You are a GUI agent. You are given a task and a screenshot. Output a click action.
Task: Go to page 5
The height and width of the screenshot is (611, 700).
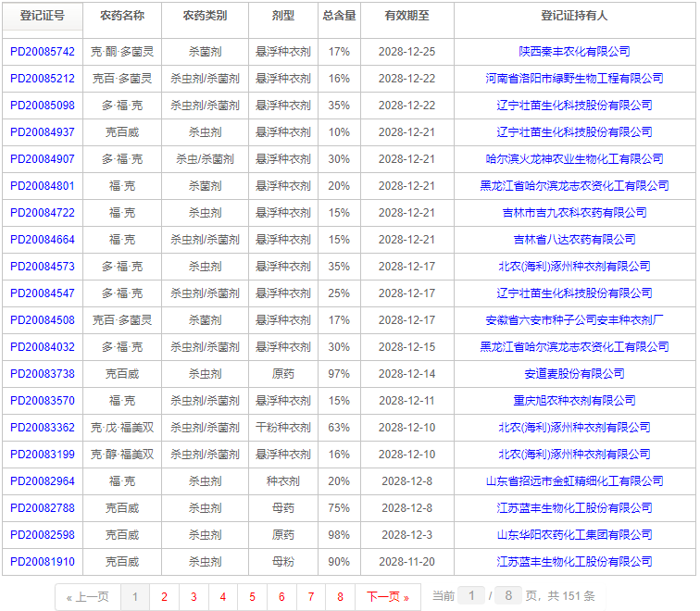point(252,597)
